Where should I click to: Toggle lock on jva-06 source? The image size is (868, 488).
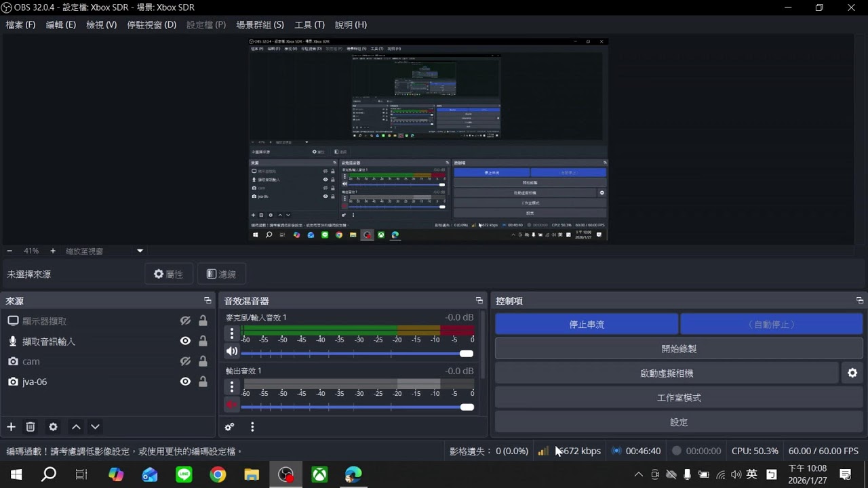203,382
